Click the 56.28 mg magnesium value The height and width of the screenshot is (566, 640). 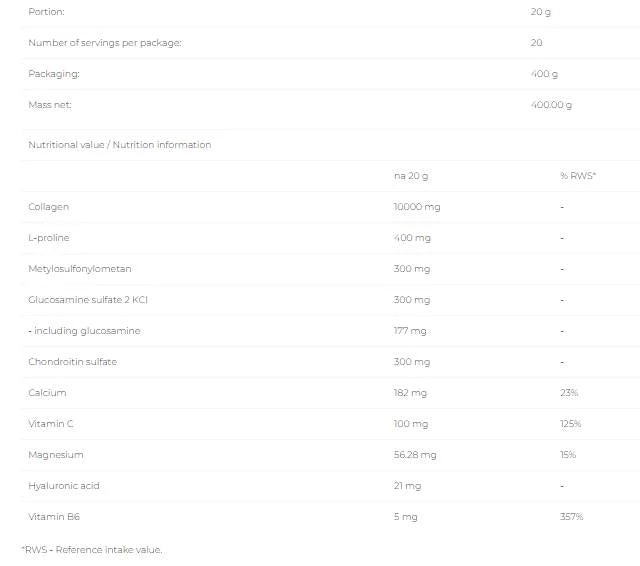pyautogui.click(x=415, y=455)
